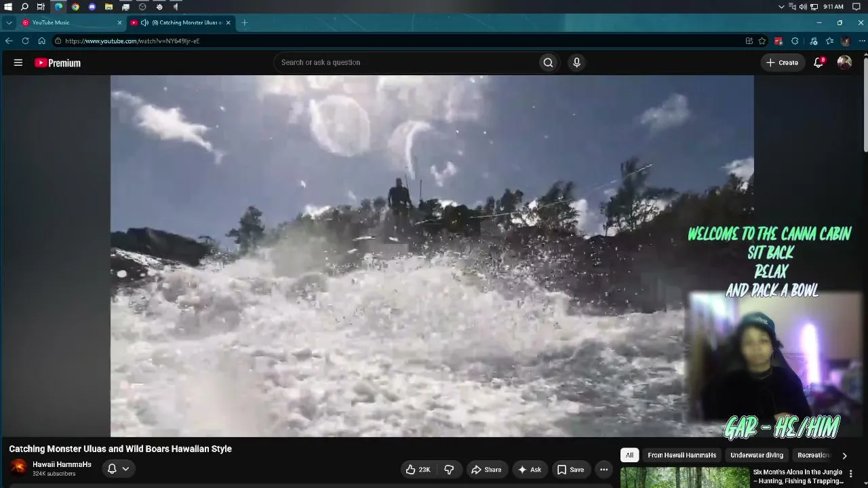Screen dimensions: 868x488
Task: Open Windows taskbar search
Action: [x=24, y=7]
